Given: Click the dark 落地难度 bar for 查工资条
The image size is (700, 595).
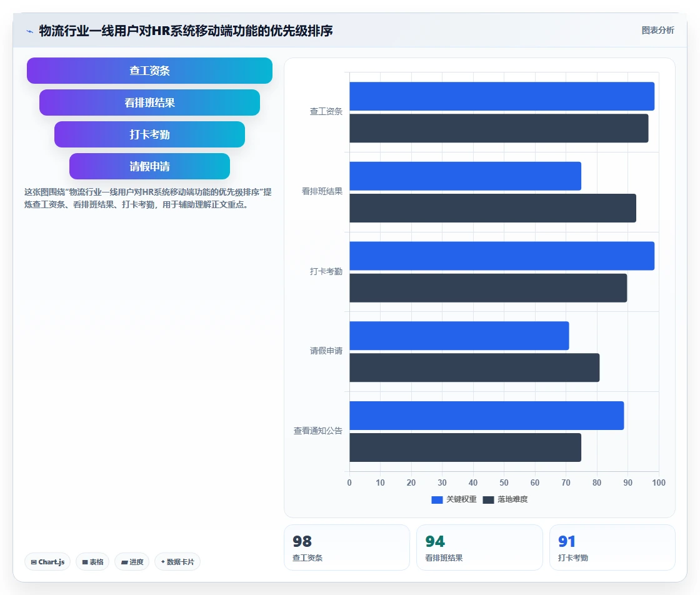Looking at the screenshot, I should point(499,129).
